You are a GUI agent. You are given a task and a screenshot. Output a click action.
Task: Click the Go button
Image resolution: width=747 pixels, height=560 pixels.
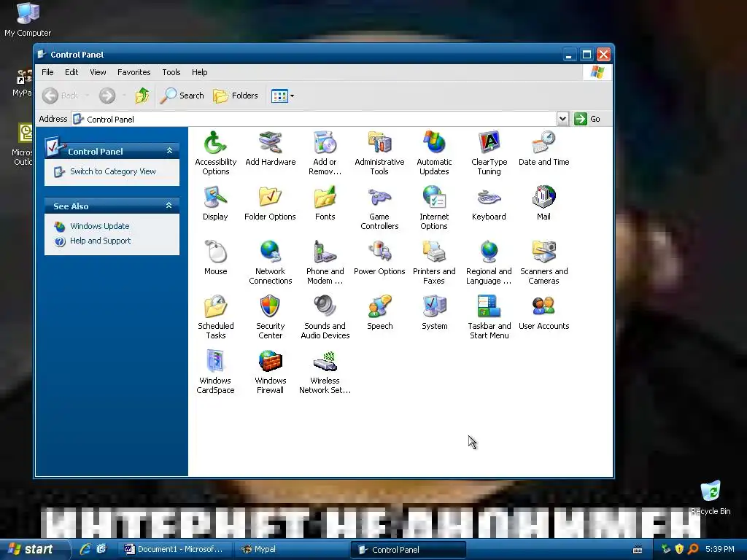point(587,119)
